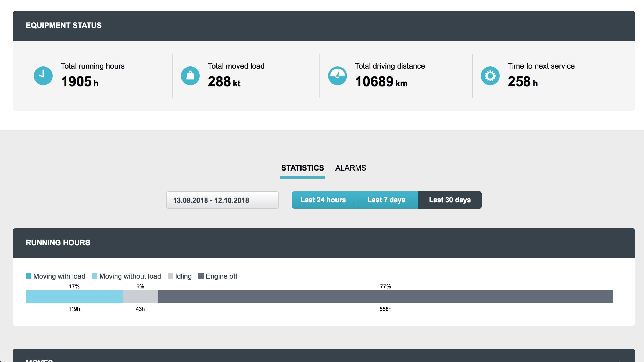Screen dimensions: 644x362
Task: Click the gray 43h idling bar segment
Action: point(140,297)
